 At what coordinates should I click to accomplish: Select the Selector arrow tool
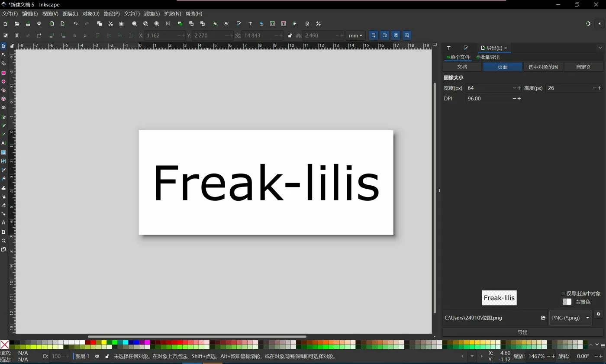click(3, 46)
